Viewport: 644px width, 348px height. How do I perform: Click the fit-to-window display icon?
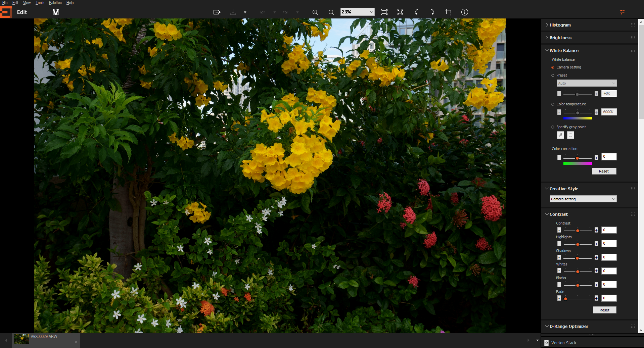tap(384, 12)
